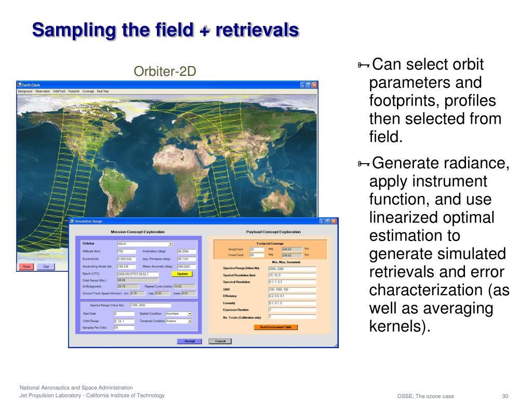Viewport: 532px width, 411px height.
Task: Click the Linearity input field
Action: click(x=292, y=303)
